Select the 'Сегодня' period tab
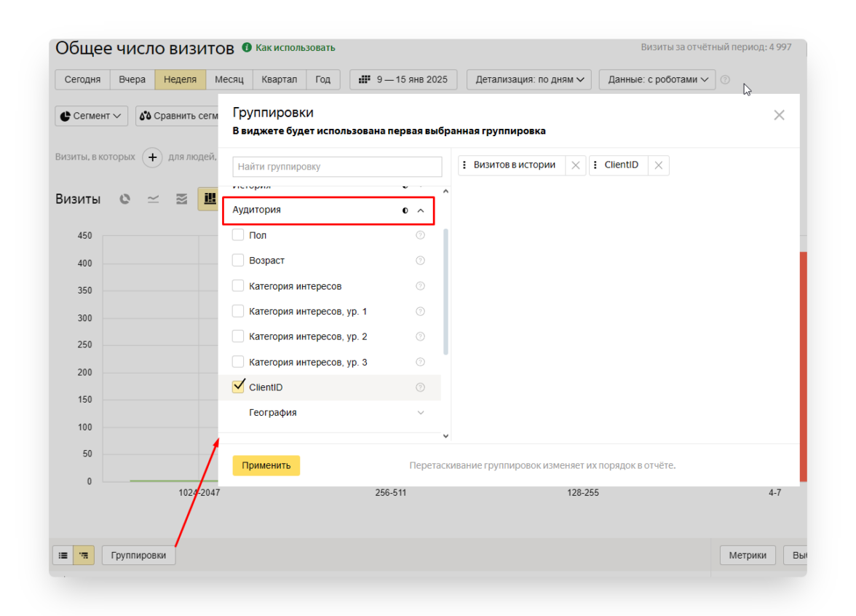 point(82,79)
